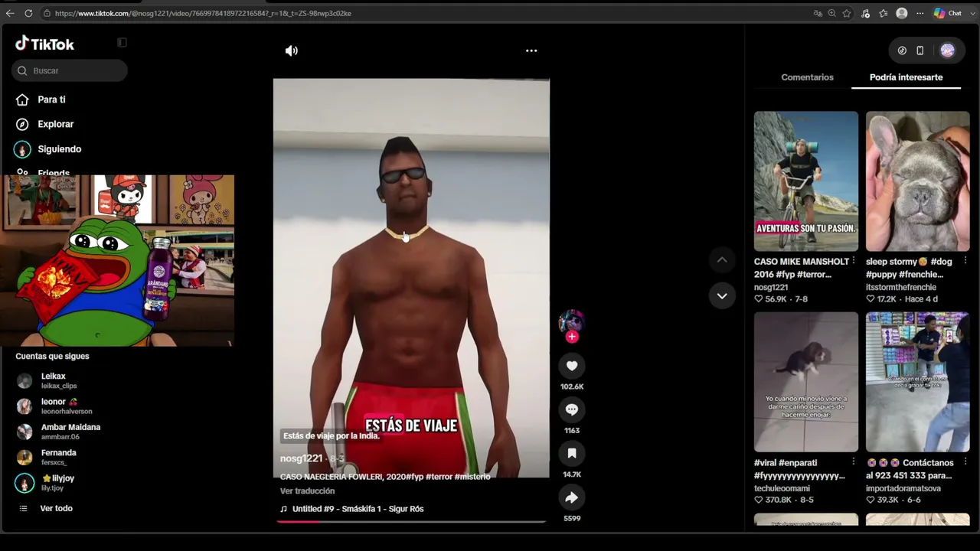The image size is (980, 551).
Task: Open options for sleep stormy video
Action: point(965,262)
